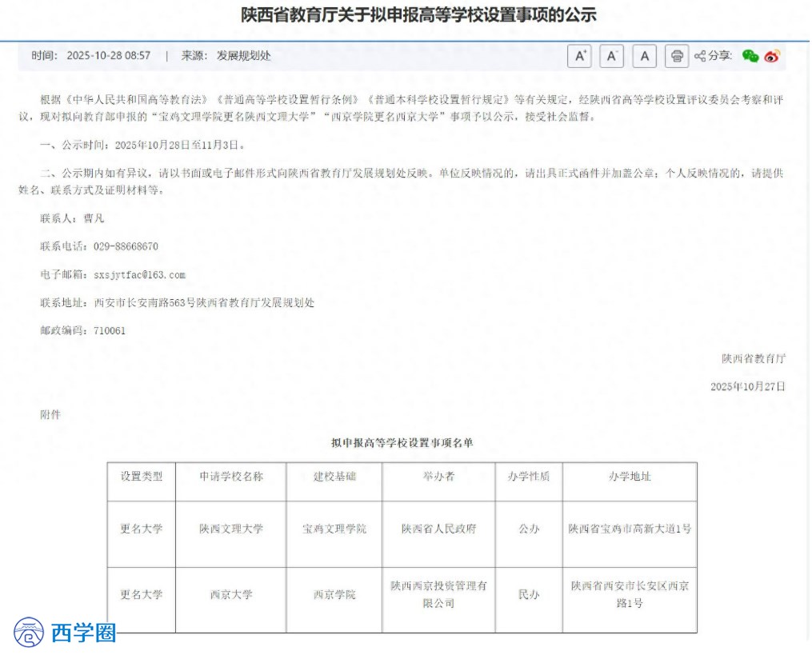The height and width of the screenshot is (655, 812).
Task: Click the 西学圈 watermark logo
Action: (x=66, y=632)
